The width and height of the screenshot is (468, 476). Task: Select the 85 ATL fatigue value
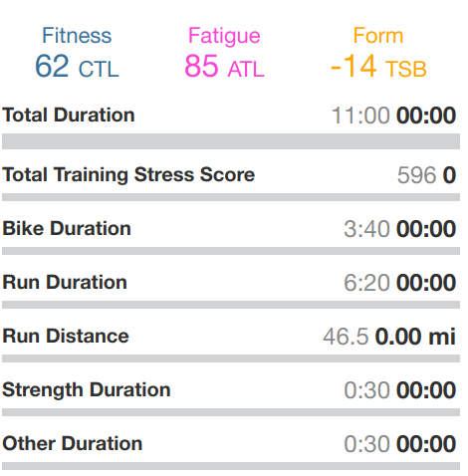[x=224, y=66]
